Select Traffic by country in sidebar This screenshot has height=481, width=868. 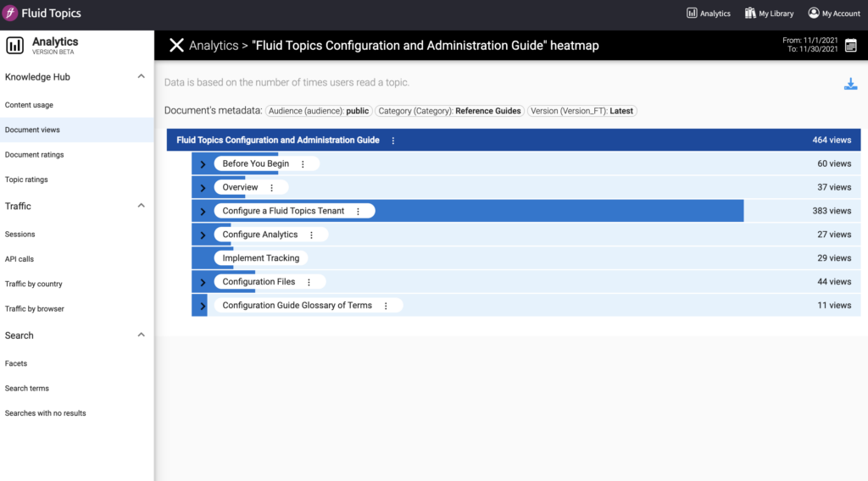point(34,285)
